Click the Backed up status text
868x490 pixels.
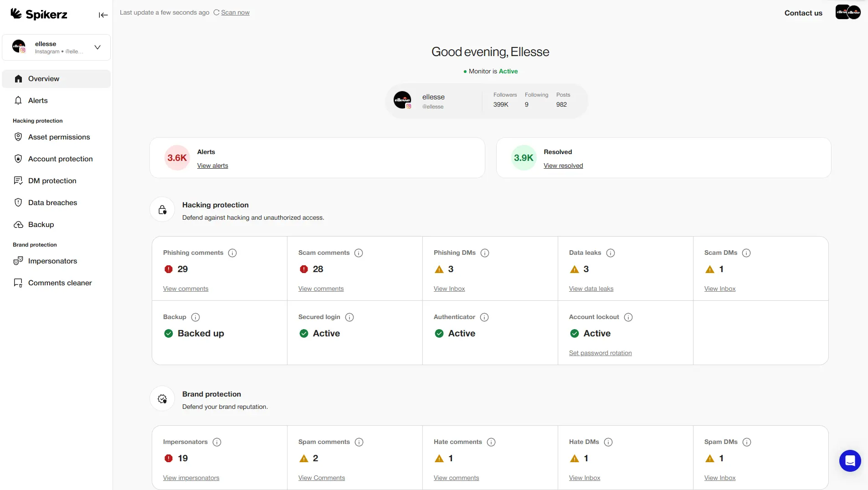point(200,333)
